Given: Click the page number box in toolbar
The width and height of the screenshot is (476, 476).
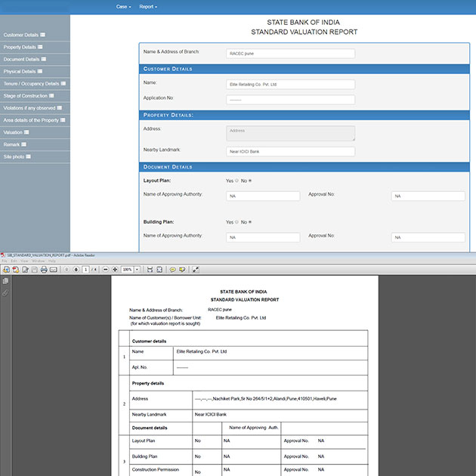Looking at the screenshot, I should pos(85,269).
